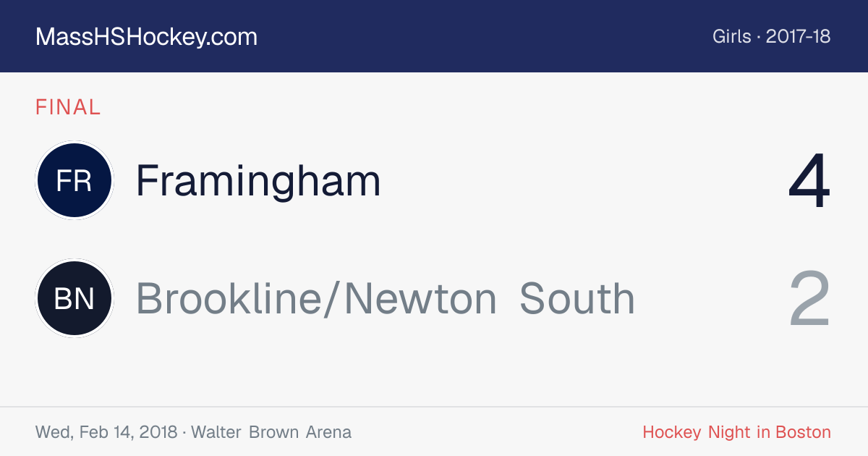868x456 pixels.
Task: Click Framingham's score of 4
Action: coord(809,181)
